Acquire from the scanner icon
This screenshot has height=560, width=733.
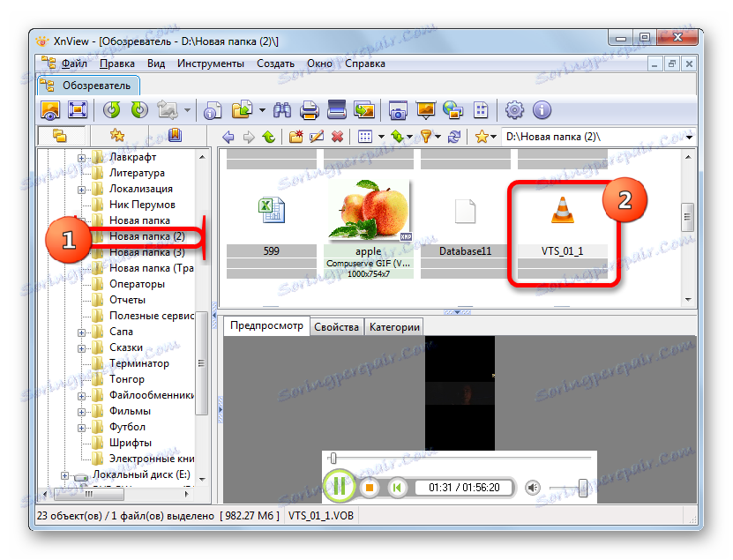coord(337,110)
